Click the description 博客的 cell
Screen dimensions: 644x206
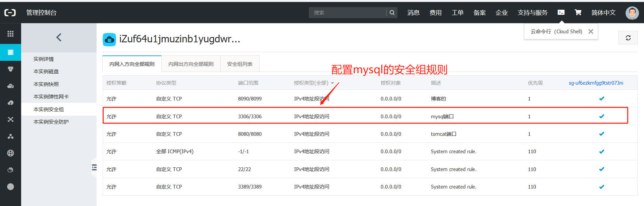(x=438, y=98)
